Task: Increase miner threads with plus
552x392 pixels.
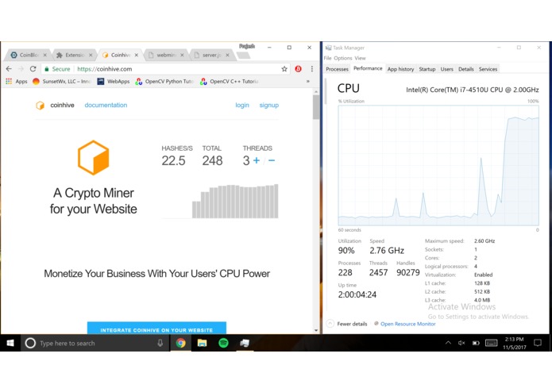Action: coord(257,160)
